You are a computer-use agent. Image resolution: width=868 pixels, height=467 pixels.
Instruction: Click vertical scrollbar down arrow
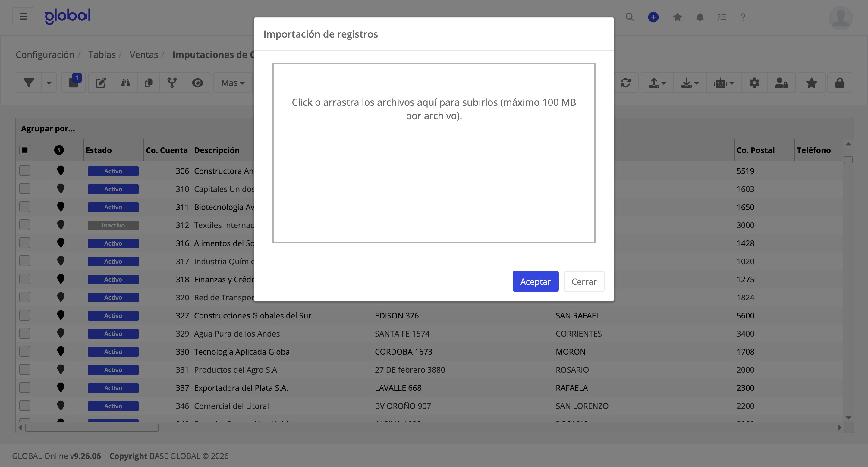pos(848,418)
